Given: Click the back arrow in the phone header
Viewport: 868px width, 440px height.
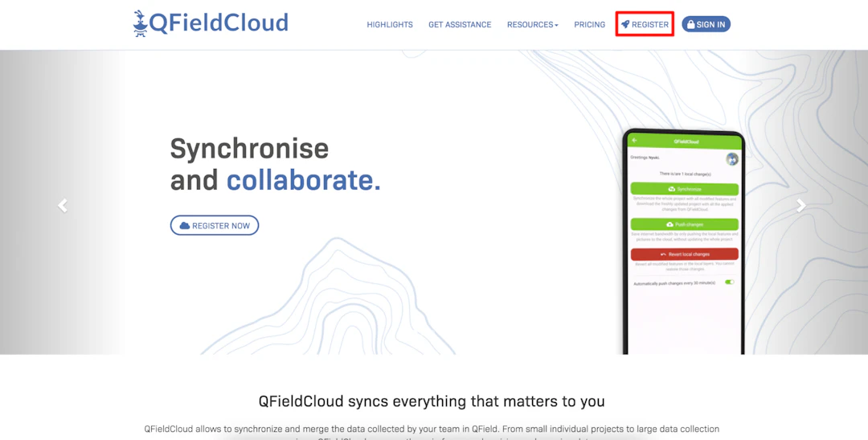Looking at the screenshot, I should [634, 141].
